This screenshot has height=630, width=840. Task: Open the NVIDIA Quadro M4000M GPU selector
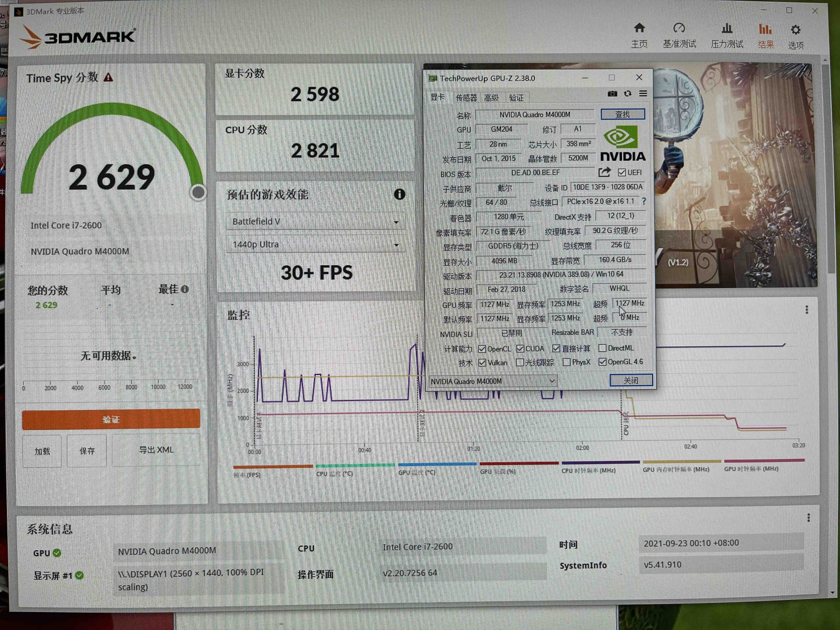(493, 381)
